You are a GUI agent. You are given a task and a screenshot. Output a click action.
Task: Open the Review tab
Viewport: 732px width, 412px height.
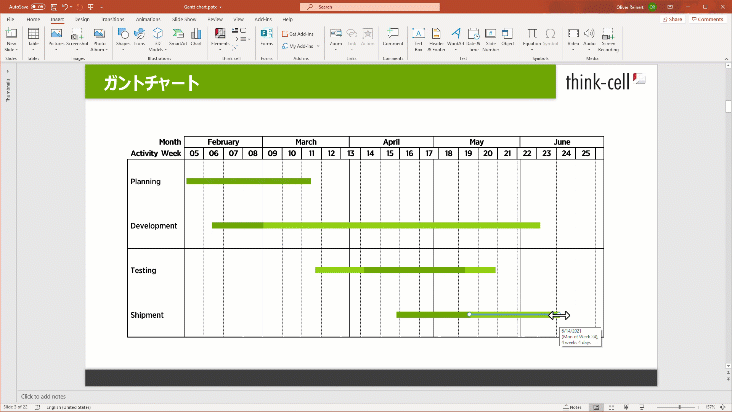point(215,19)
